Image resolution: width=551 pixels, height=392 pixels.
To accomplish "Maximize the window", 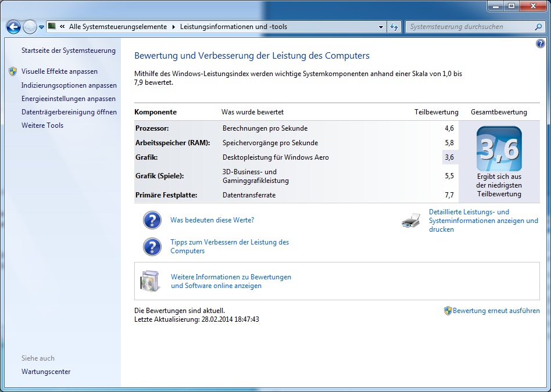I will [512, 6].
